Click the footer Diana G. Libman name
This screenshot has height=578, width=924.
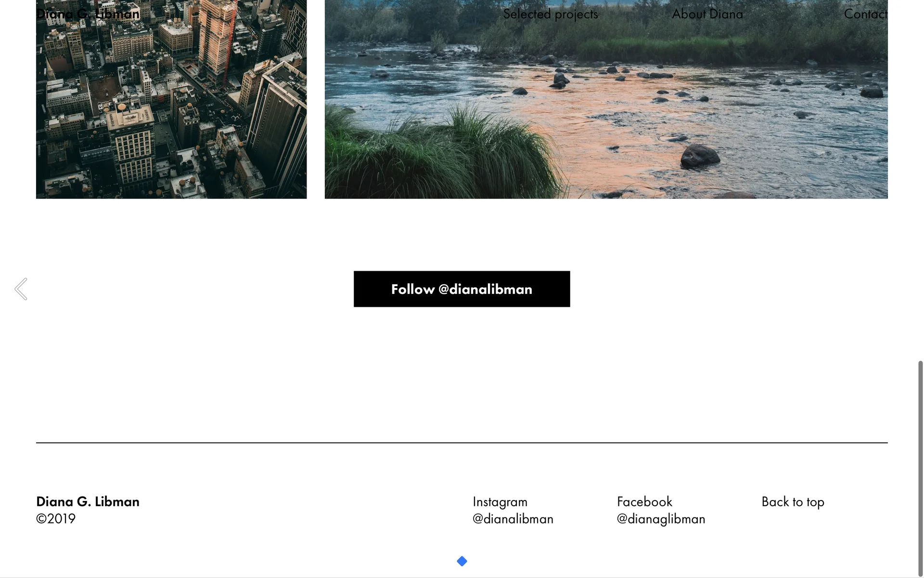coord(88,501)
